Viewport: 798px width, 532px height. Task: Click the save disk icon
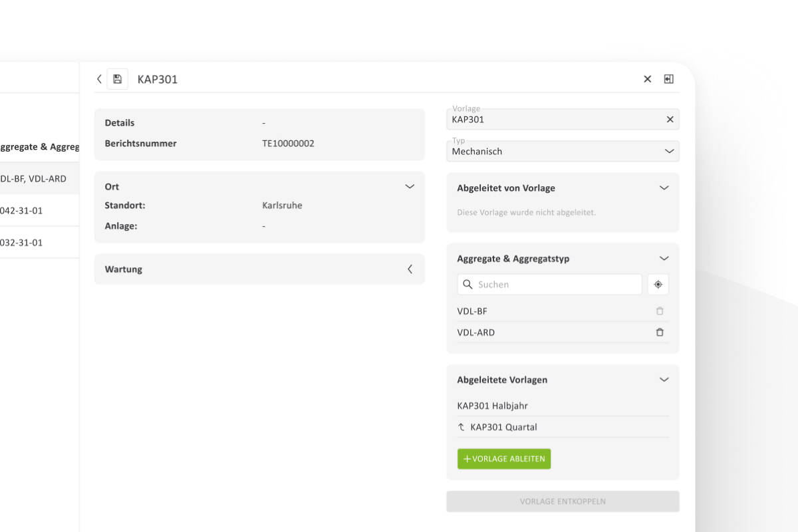tap(117, 79)
